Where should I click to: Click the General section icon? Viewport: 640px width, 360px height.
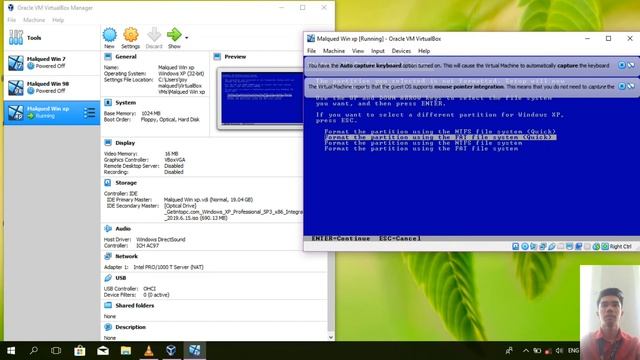(108, 57)
